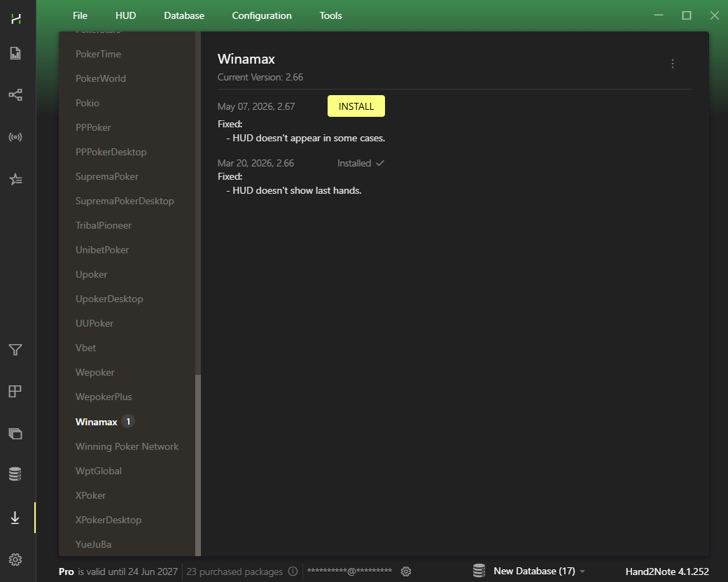Click the 'Hand2Note 4.1.252' version label
This screenshot has height=582, width=728.
[666, 572]
